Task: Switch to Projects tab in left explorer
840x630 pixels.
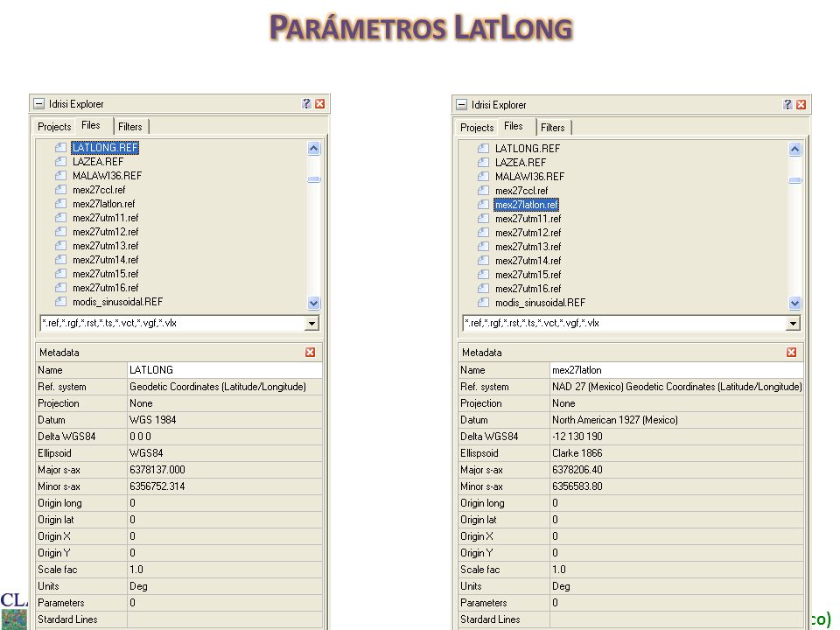Action: [x=54, y=126]
